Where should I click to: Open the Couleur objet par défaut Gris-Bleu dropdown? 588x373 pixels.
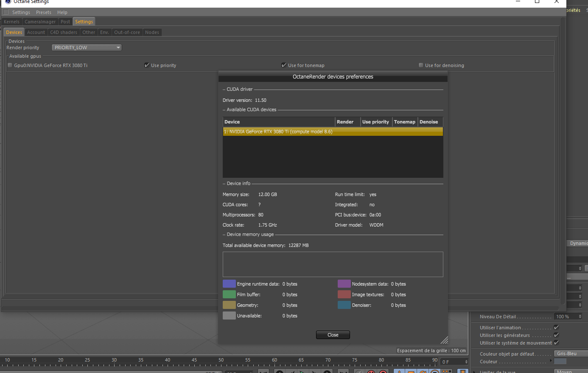pyautogui.click(x=571, y=353)
